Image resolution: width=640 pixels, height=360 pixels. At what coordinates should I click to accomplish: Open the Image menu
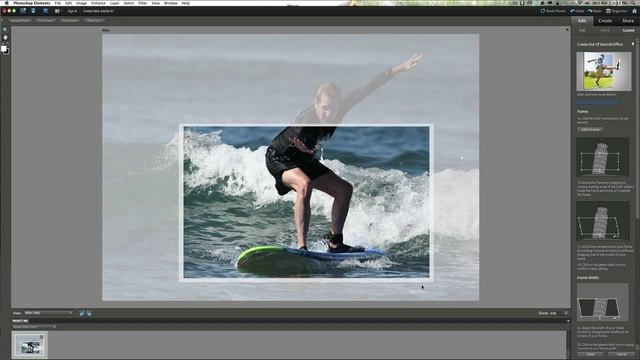[81, 3]
